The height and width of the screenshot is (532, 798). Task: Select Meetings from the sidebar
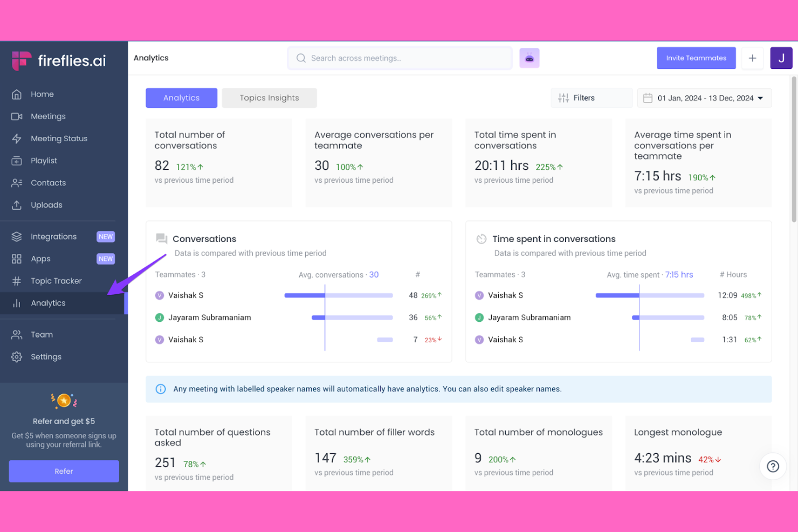[48, 116]
